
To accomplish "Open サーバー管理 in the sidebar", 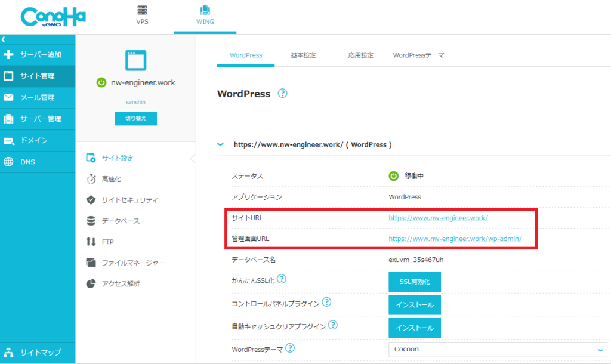I will (38, 119).
